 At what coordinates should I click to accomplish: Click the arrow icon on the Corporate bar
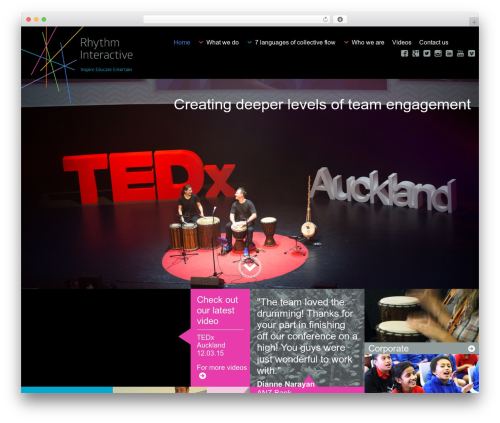(471, 348)
